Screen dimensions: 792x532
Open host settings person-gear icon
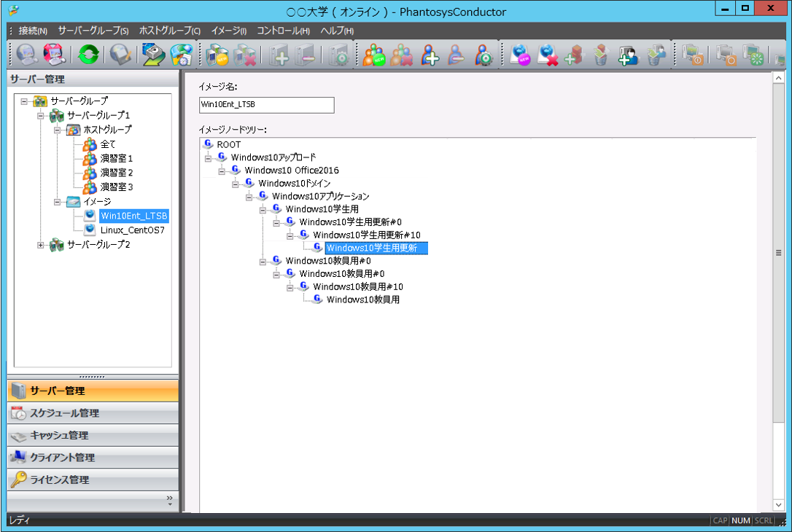pyautogui.click(x=484, y=55)
